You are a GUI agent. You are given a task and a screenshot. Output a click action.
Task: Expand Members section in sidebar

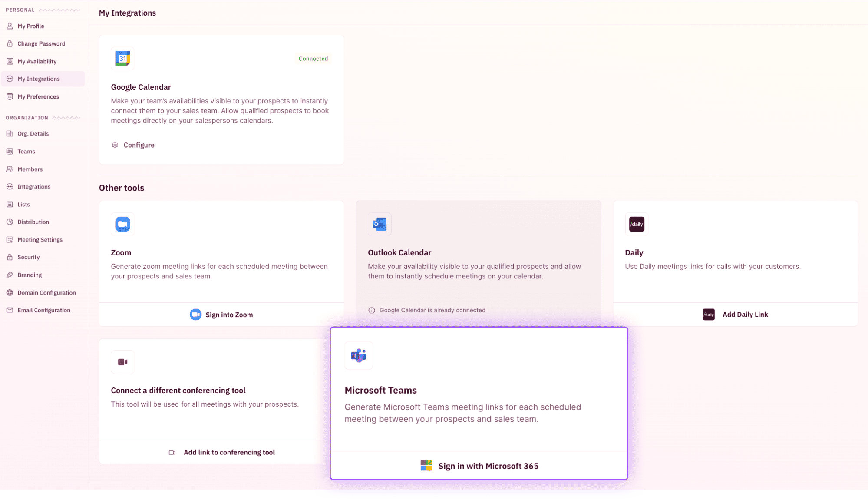[x=30, y=169]
